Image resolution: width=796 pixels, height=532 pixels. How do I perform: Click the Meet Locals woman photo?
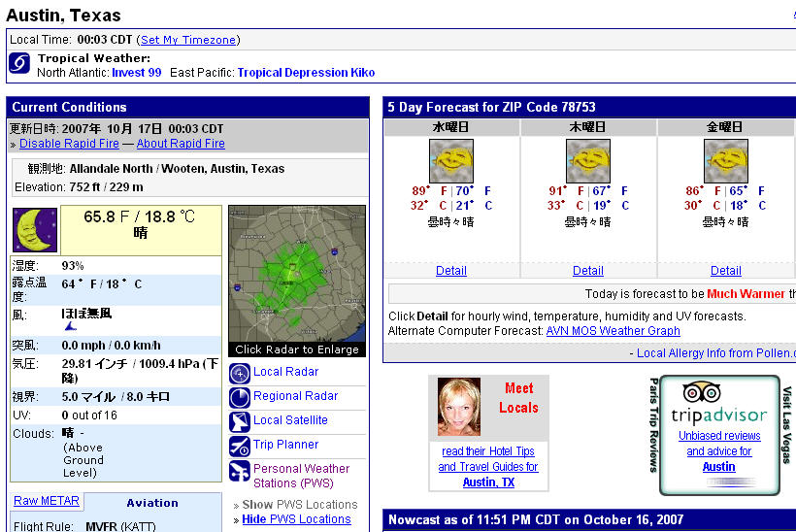[x=459, y=407]
